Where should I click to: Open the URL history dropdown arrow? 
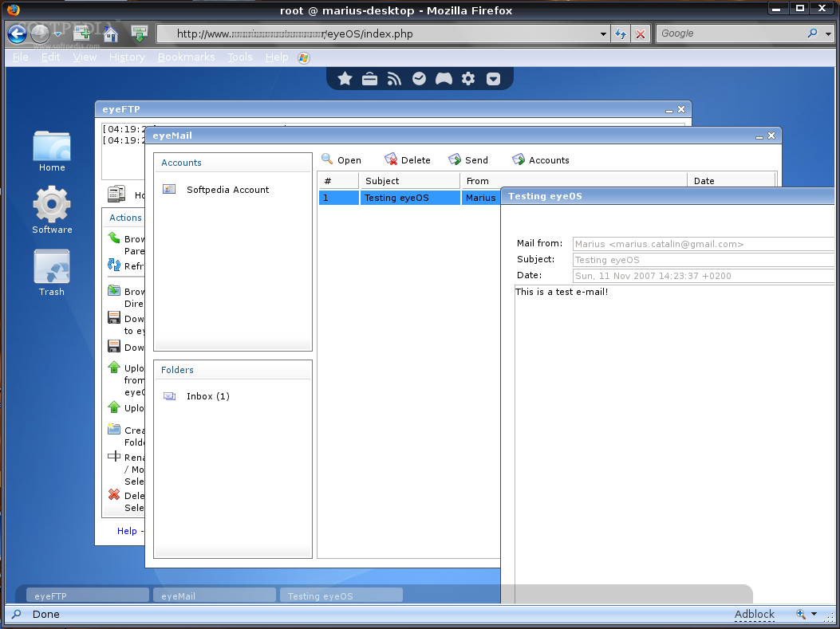click(x=603, y=34)
